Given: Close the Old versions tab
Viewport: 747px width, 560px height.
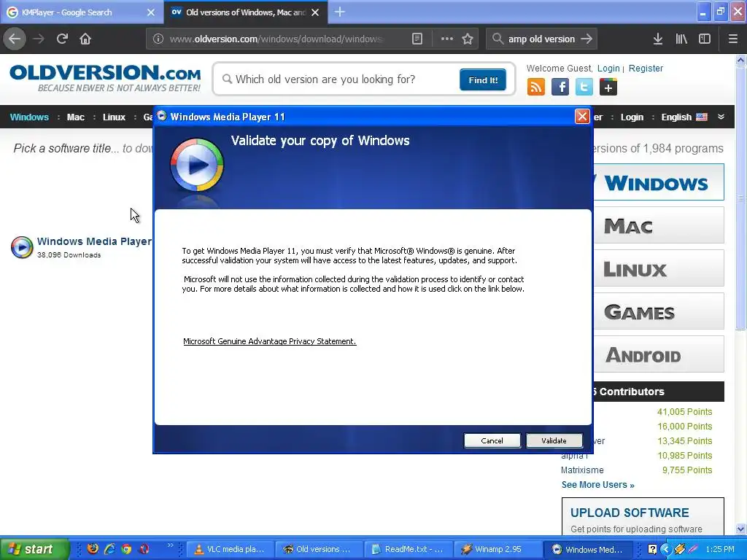Looking at the screenshot, I should [315, 12].
